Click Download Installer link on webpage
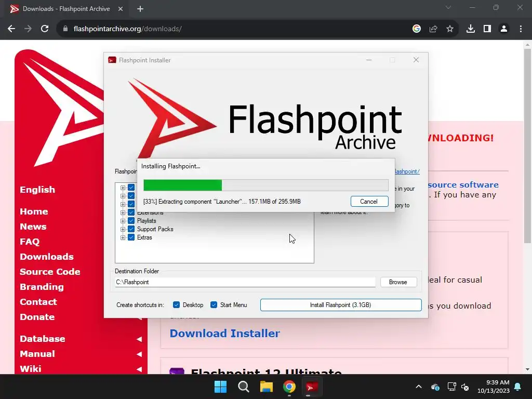 point(224,333)
